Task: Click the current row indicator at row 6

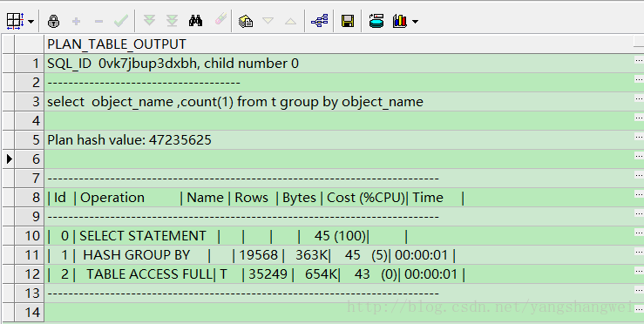Action: coord(8,159)
